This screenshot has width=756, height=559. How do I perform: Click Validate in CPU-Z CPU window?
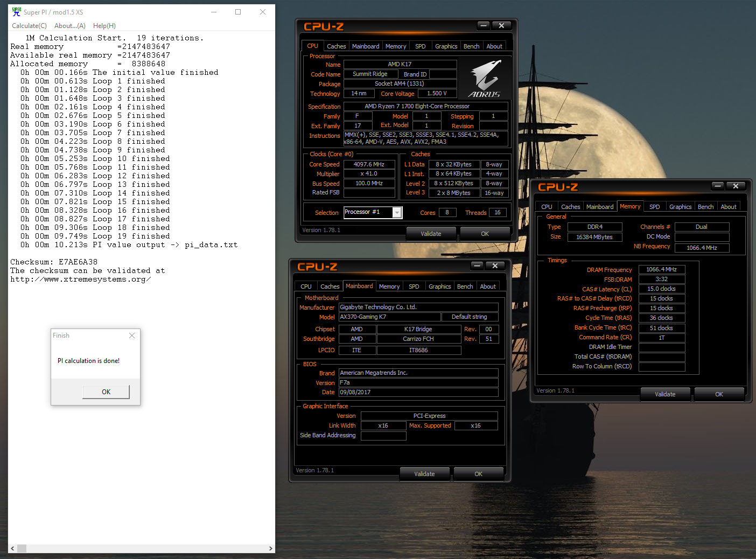coord(431,234)
